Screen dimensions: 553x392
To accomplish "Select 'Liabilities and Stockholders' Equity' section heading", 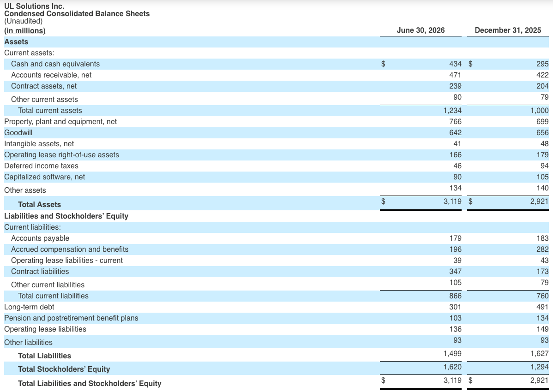I will point(66,216).
